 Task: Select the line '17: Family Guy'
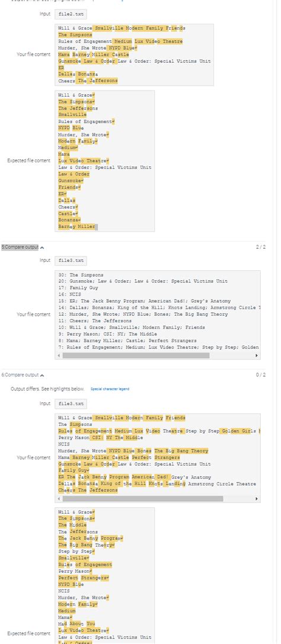point(78,288)
